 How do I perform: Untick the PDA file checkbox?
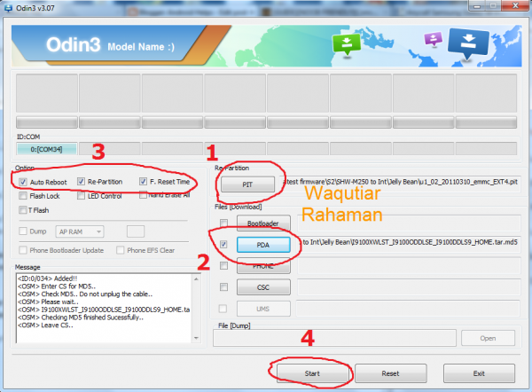coord(223,245)
